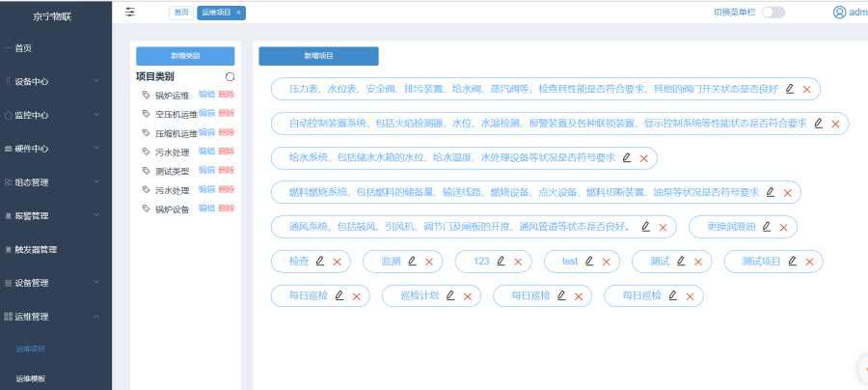Click refresh icon beside 项目类别 heading
This screenshot has width=868, height=390.
click(x=230, y=76)
